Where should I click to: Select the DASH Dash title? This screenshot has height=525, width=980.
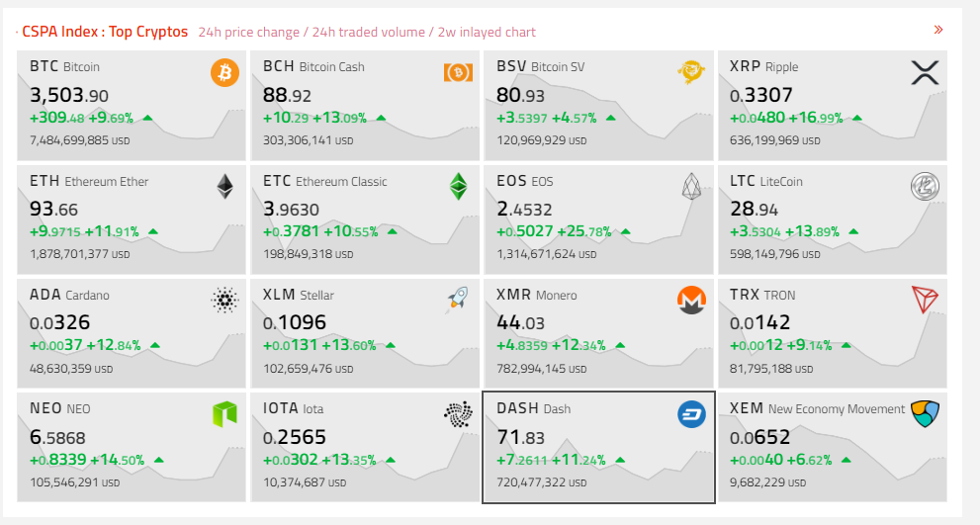[x=534, y=408]
